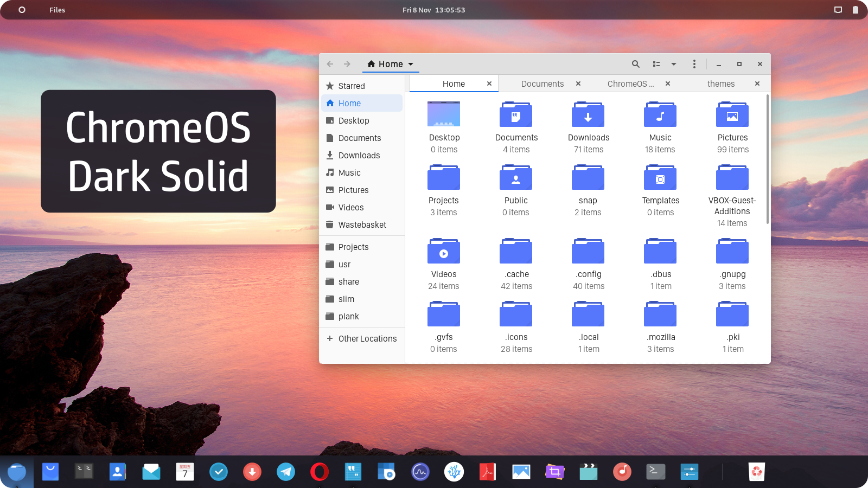Select the Downloads folder icon in grid
Viewport: 868px width, 488px height.
588,114
